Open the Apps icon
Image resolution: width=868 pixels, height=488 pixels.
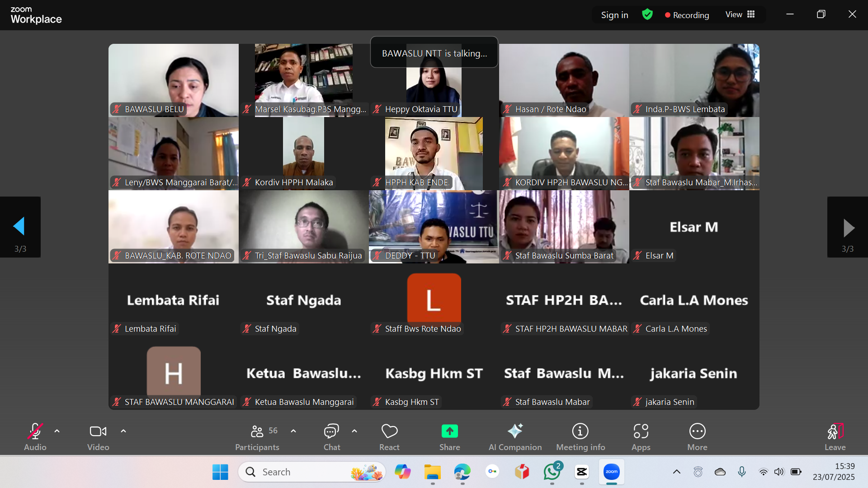point(641,432)
